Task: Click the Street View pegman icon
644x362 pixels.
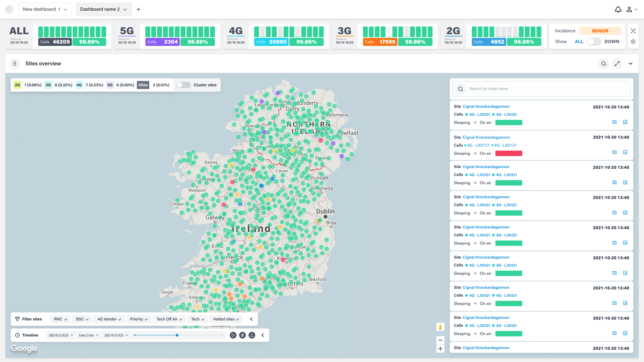Action: pyautogui.click(x=440, y=326)
